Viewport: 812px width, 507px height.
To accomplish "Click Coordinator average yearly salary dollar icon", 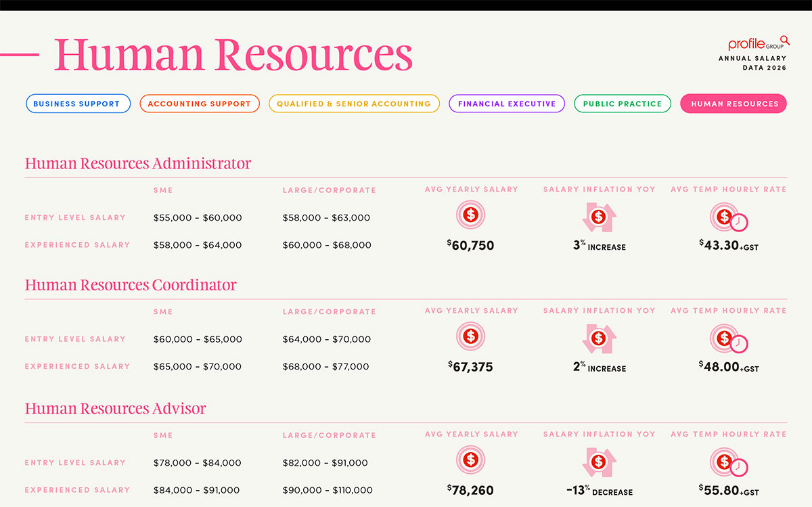I will click(471, 336).
